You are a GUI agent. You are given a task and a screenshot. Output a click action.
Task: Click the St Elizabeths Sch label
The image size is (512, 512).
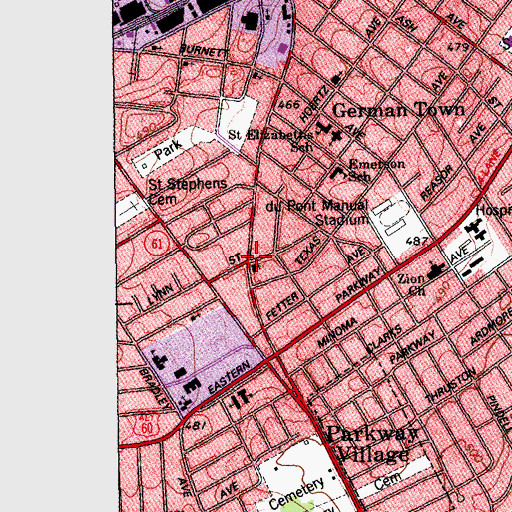272,140
